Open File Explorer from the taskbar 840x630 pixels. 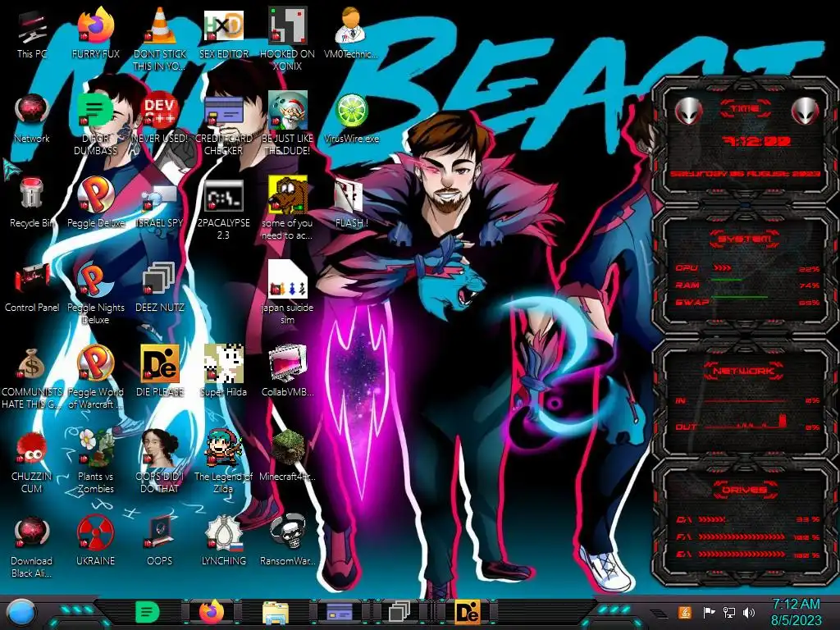pyautogui.click(x=276, y=613)
